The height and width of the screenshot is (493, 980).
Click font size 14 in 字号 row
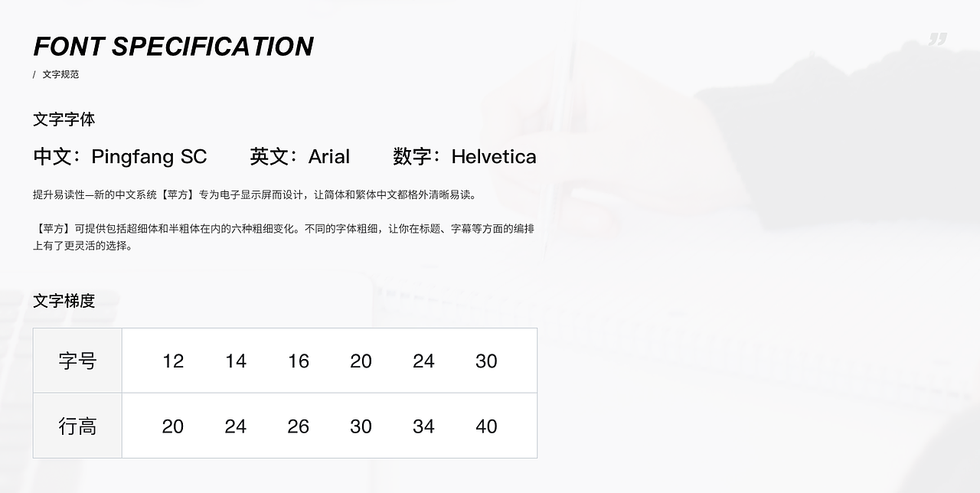click(236, 361)
